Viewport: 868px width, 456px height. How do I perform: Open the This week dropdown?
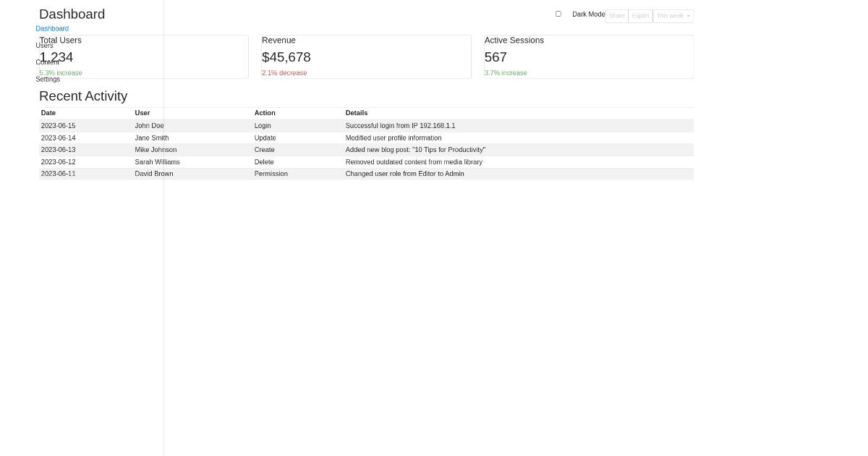669,15
